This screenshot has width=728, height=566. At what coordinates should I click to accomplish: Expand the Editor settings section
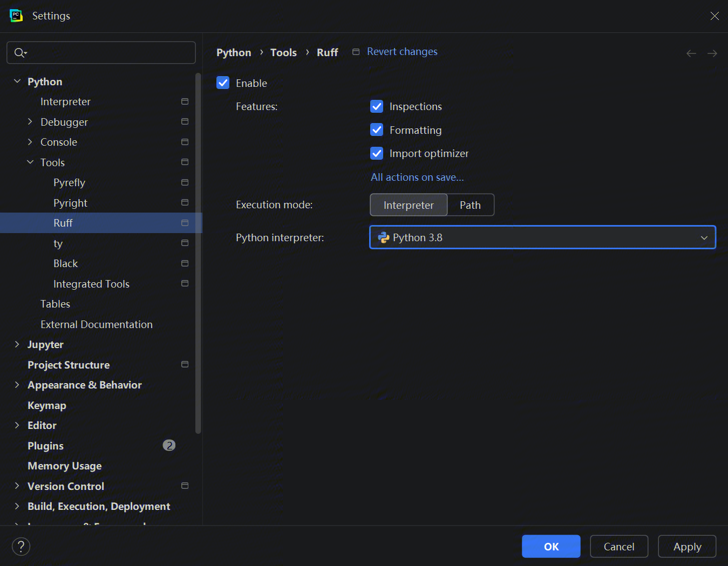pyautogui.click(x=17, y=425)
